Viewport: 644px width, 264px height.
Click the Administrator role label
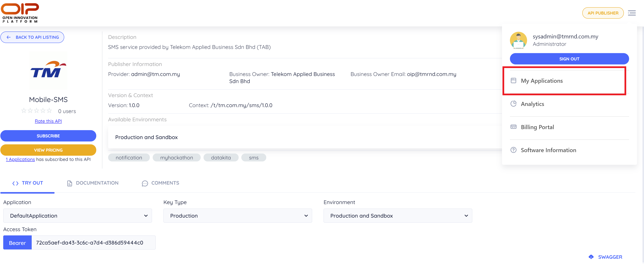click(x=549, y=44)
